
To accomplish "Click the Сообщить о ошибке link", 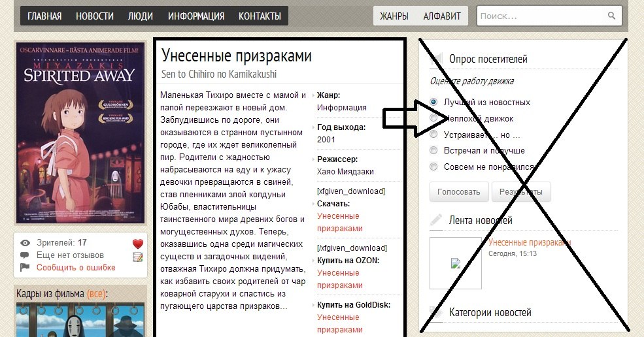I will (76, 268).
